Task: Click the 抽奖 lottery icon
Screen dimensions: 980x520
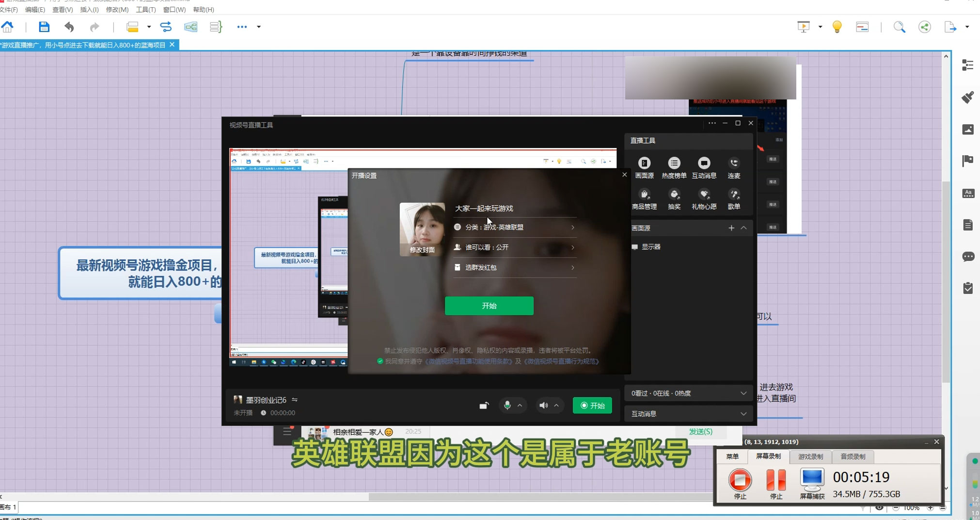Action: (674, 195)
